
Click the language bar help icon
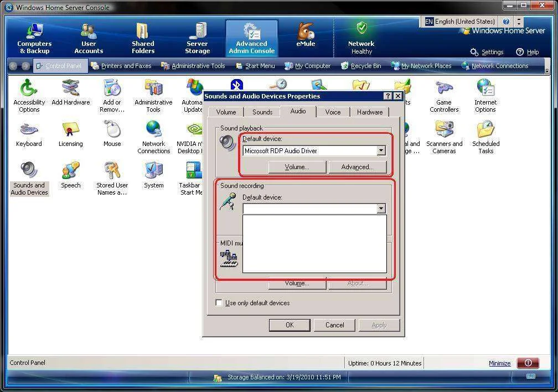(506, 22)
